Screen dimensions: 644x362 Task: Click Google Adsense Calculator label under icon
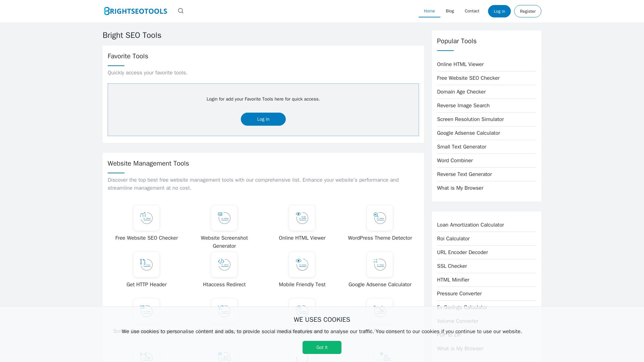pos(380,285)
